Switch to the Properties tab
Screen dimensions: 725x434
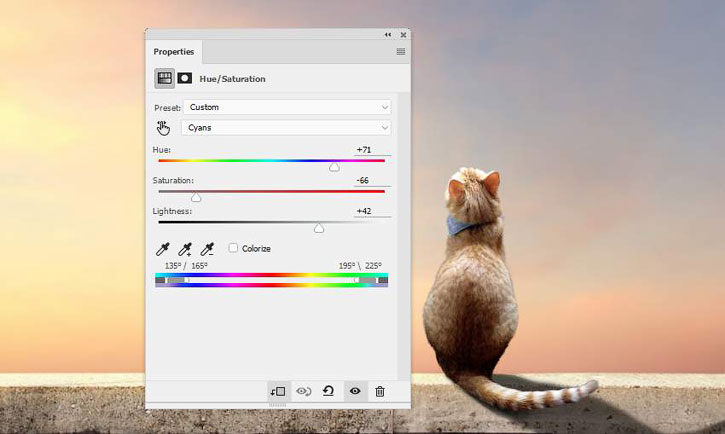pyautogui.click(x=174, y=52)
